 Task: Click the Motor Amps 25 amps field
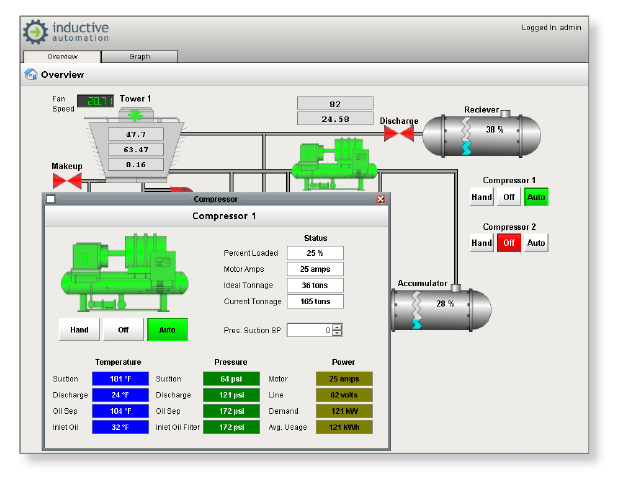pyautogui.click(x=315, y=269)
